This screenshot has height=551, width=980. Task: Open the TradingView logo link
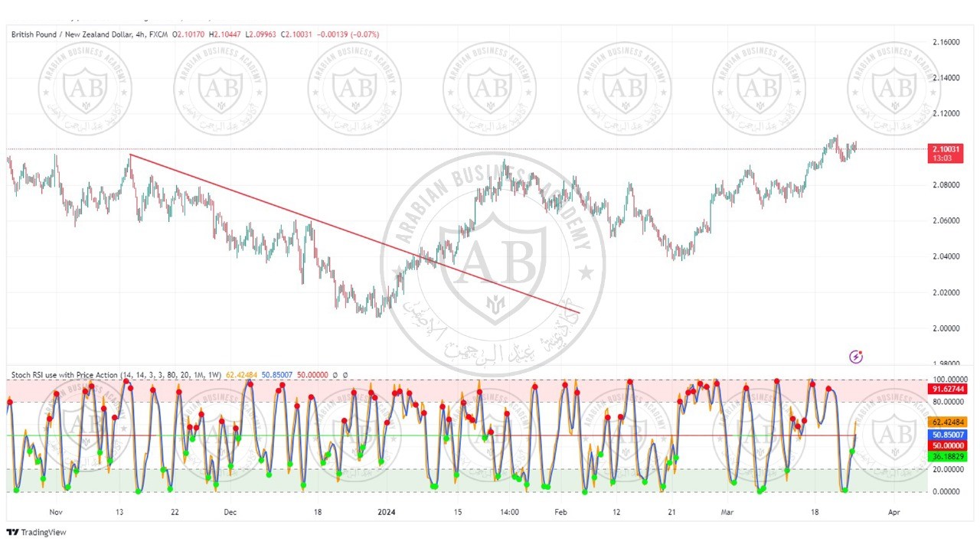point(37,533)
